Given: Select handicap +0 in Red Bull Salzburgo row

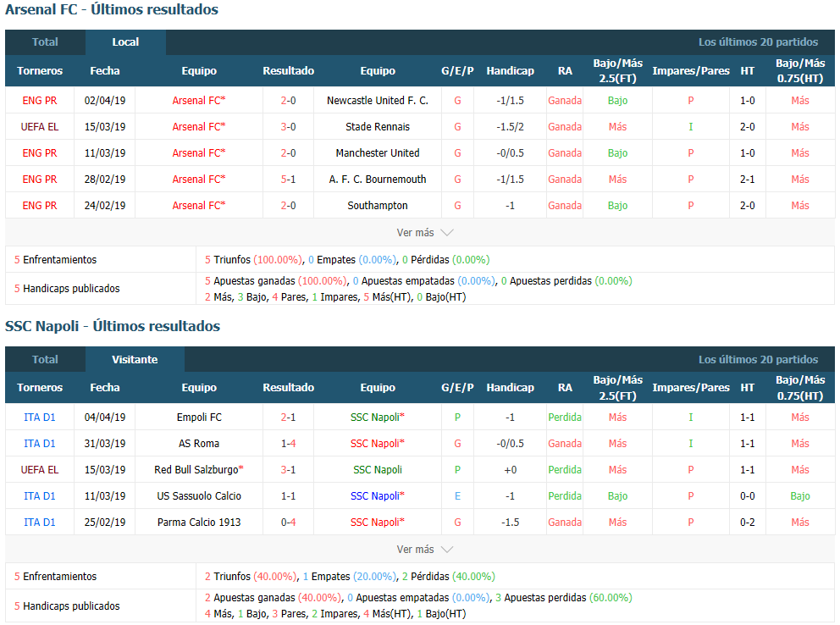Looking at the screenshot, I should 510,470.
